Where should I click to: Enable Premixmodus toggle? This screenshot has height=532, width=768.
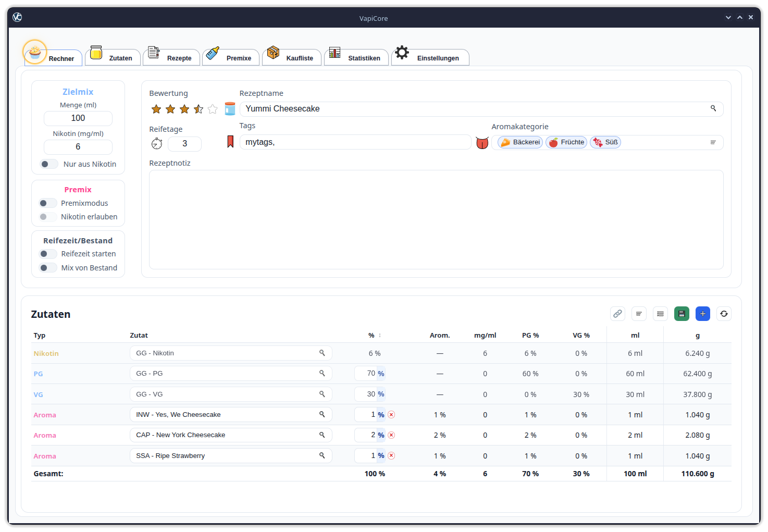47,203
